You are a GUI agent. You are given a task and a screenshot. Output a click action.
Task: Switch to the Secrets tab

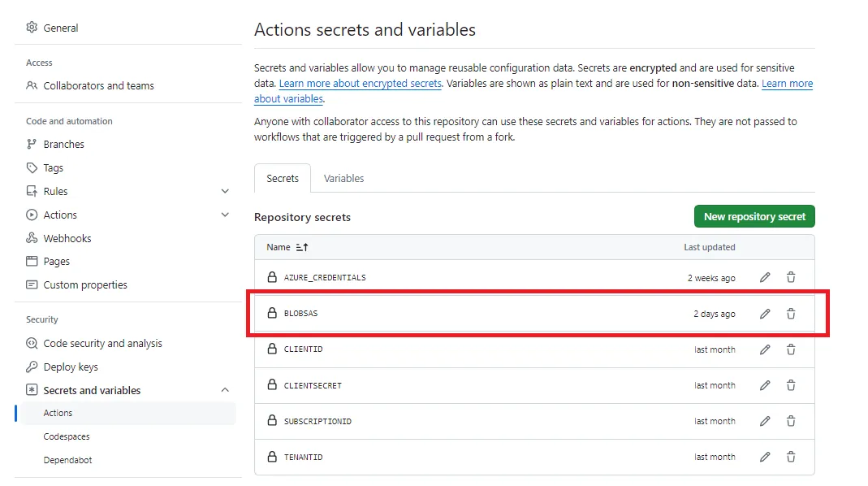point(283,179)
